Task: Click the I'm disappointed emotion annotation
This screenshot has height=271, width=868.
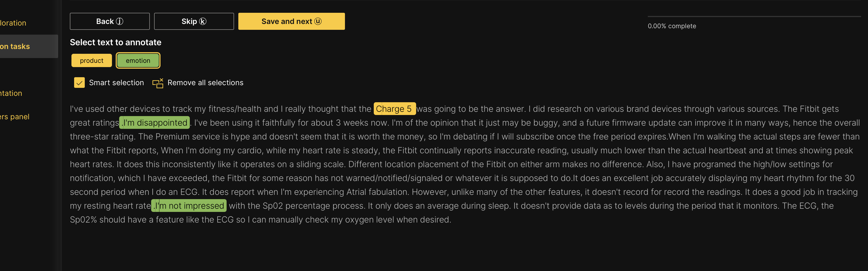Action: [155, 122]
